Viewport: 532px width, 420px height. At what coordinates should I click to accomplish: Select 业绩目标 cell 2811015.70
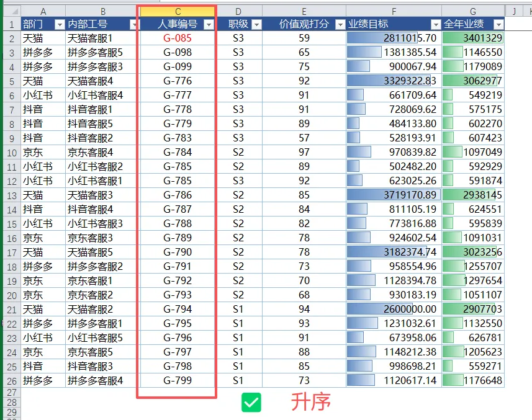394,38
